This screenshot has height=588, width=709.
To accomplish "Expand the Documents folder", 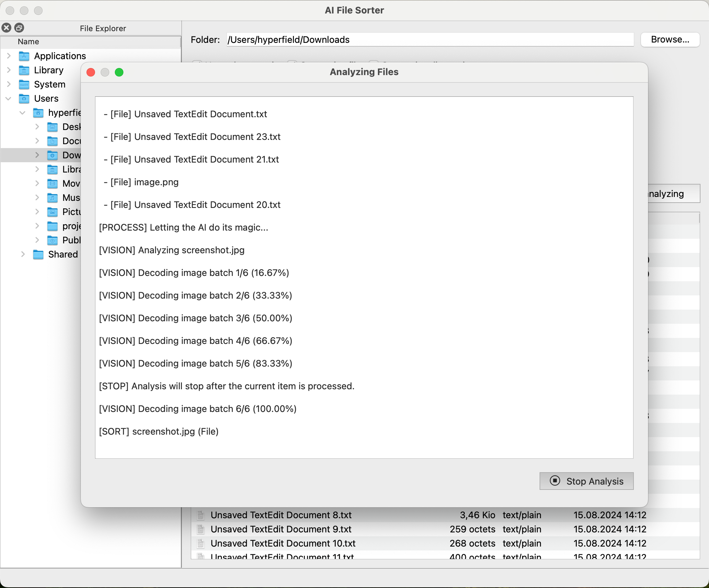I will [37, 141].
